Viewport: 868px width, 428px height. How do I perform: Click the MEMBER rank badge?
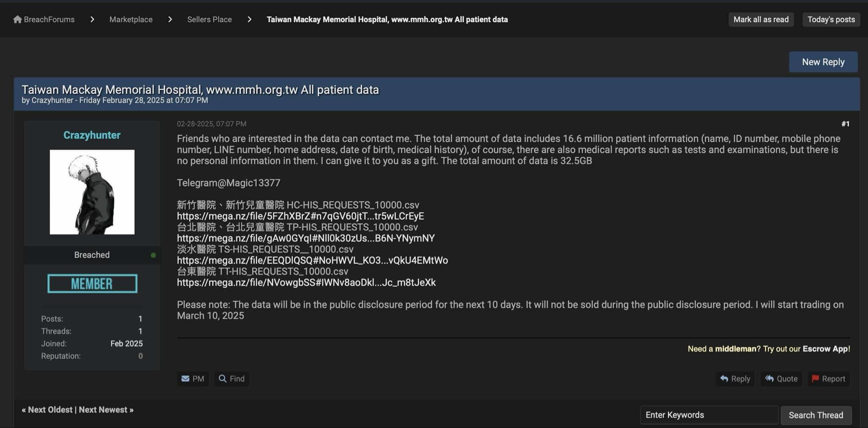coord(92,283)
